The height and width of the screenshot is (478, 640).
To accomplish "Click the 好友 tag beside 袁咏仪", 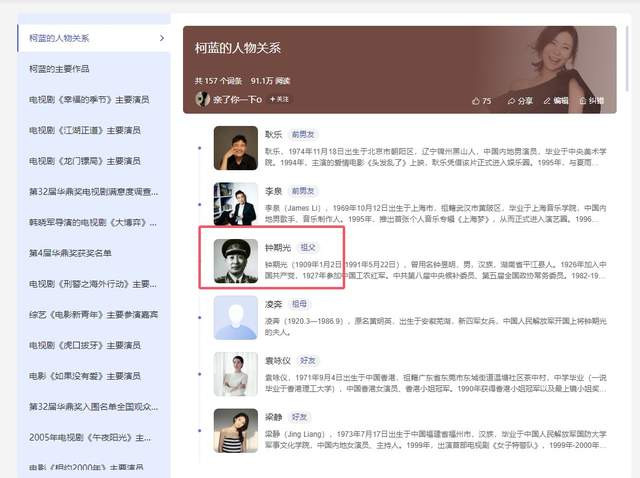I will [x=308, y=360].
